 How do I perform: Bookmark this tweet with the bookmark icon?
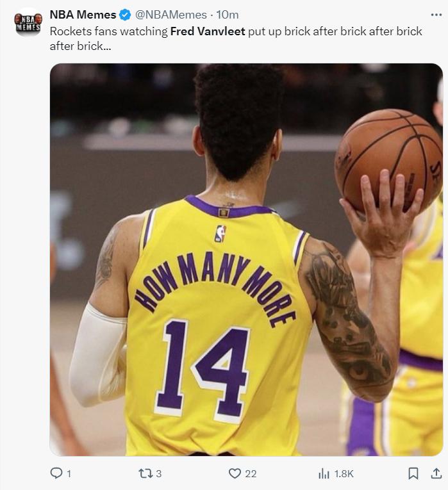[x=413, y=473]
